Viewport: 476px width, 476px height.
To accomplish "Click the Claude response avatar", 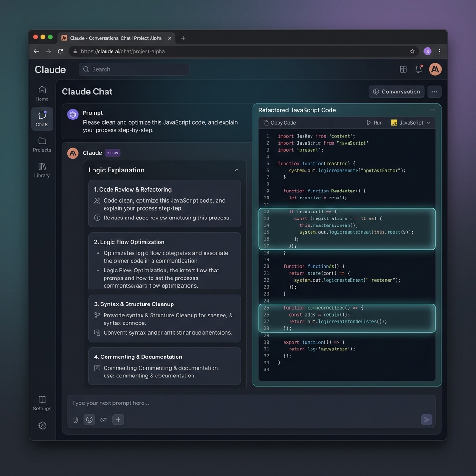I will (x=73, y=153).
